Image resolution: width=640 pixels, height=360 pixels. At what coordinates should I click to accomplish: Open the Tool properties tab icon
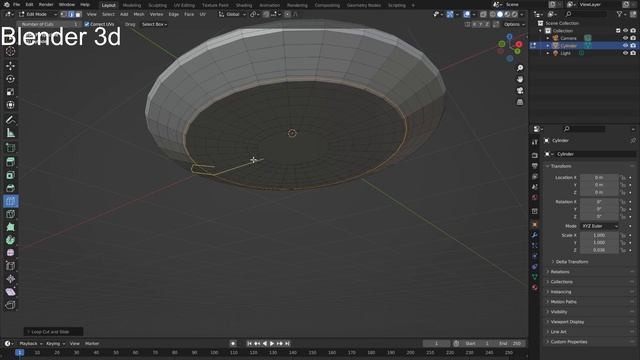535,142
